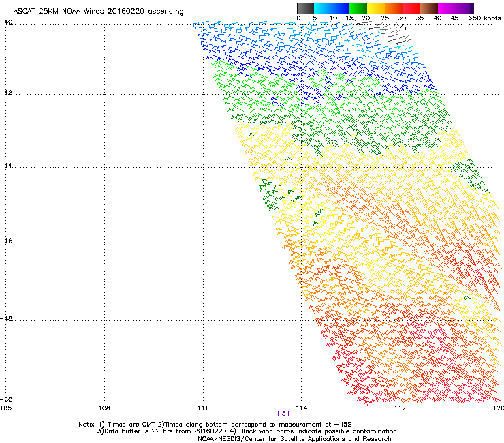Select the cyan-blue 5-15 knots legend band
504x443 pixels.
332,8
